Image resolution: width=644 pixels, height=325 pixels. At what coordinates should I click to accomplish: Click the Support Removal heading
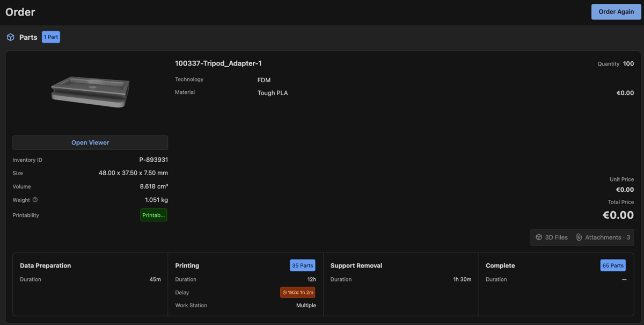pos(356,265)
